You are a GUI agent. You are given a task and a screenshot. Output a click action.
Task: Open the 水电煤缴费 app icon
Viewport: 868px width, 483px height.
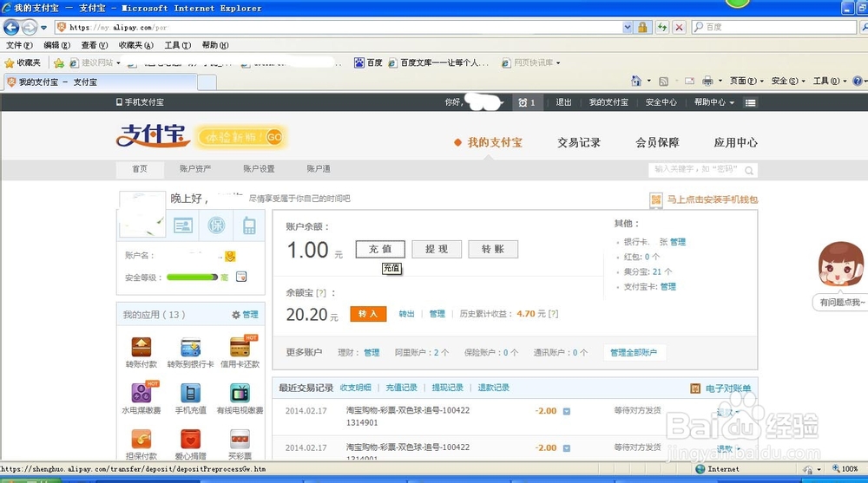click(x=141, y=392)
